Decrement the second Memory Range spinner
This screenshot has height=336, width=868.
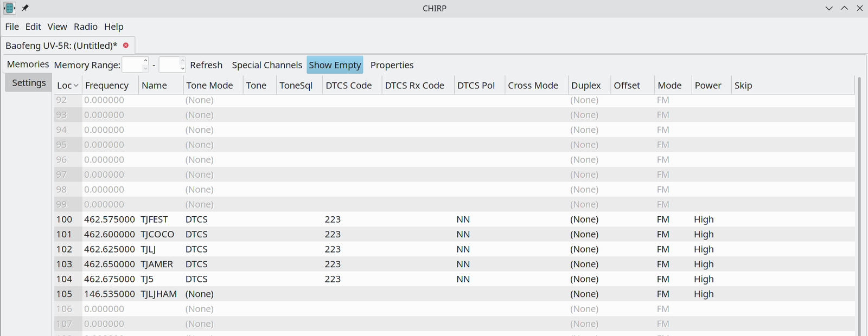(x=182, y=69)
